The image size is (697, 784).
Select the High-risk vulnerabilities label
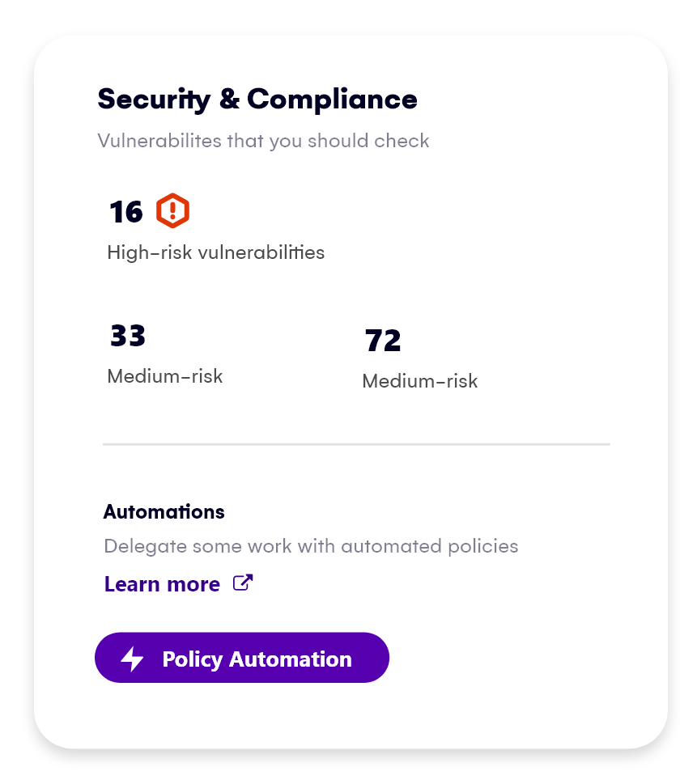(x=215, y=252)
